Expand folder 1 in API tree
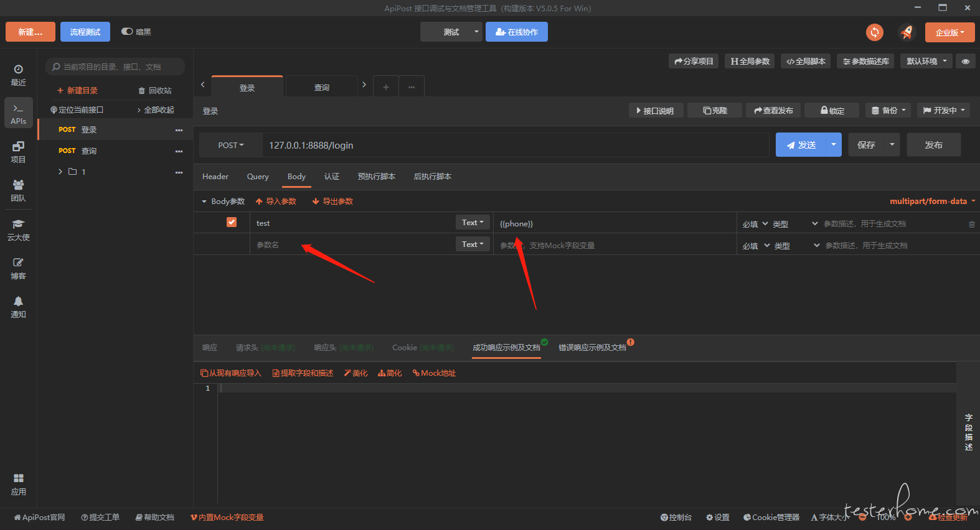980x530 pixels. [x=60, y=172]
